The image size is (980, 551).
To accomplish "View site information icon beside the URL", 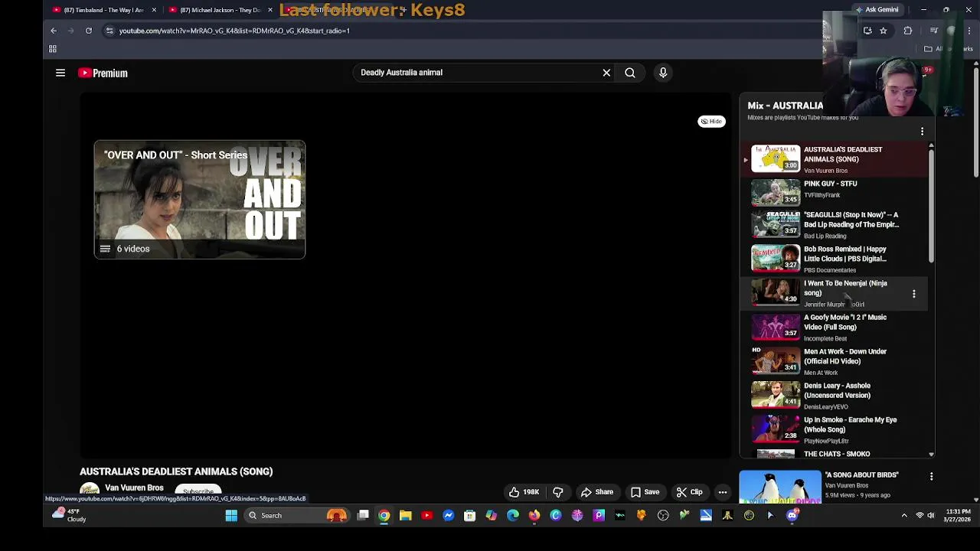I will click(109, 31).
